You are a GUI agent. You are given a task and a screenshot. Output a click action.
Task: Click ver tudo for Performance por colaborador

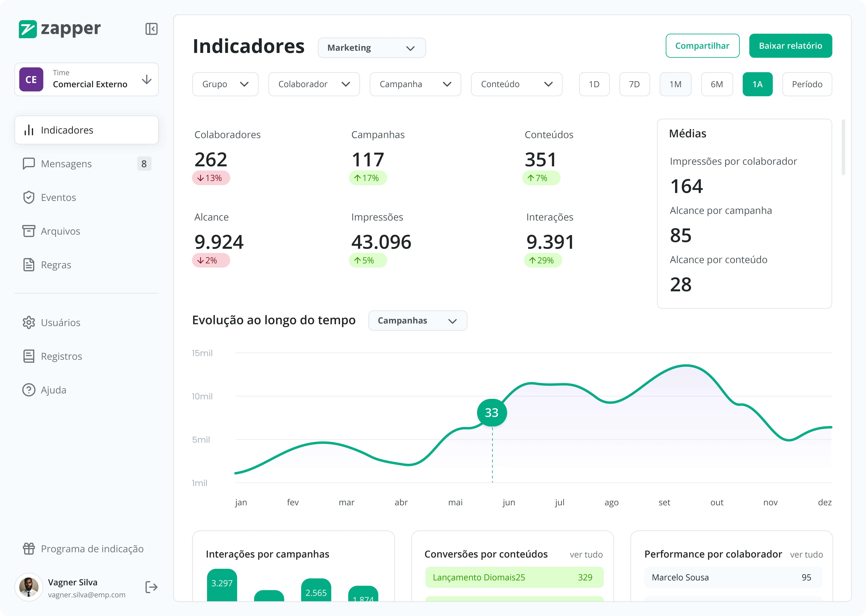[x=806, y=554]
